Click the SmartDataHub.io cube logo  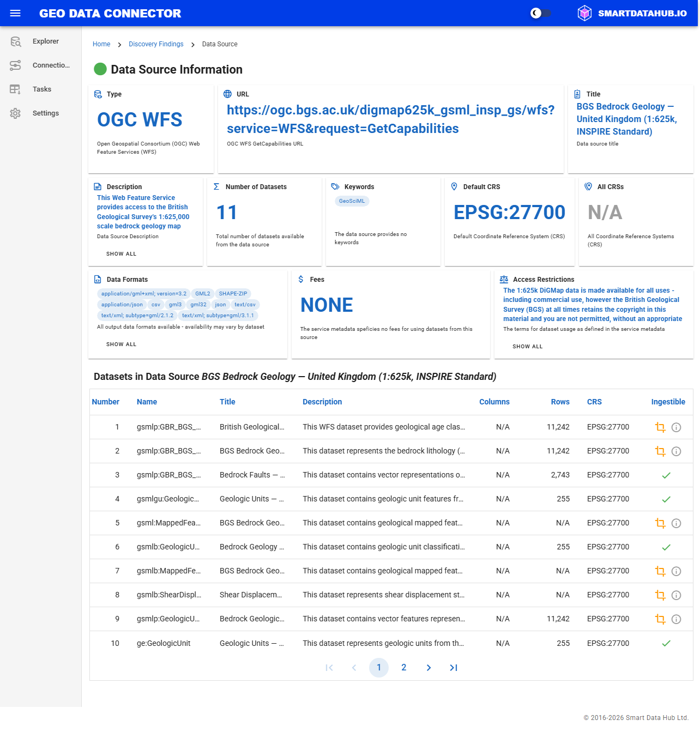click(x=584, y=13)
